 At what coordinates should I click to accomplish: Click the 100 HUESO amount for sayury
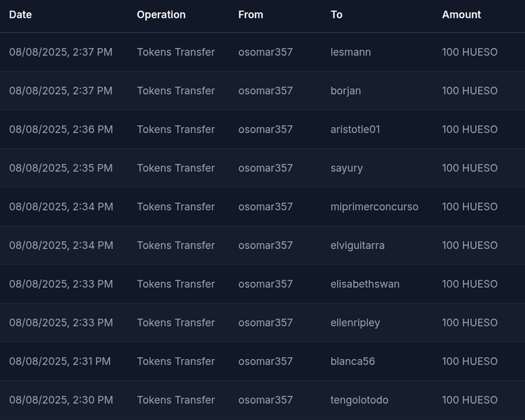[470, 168]
